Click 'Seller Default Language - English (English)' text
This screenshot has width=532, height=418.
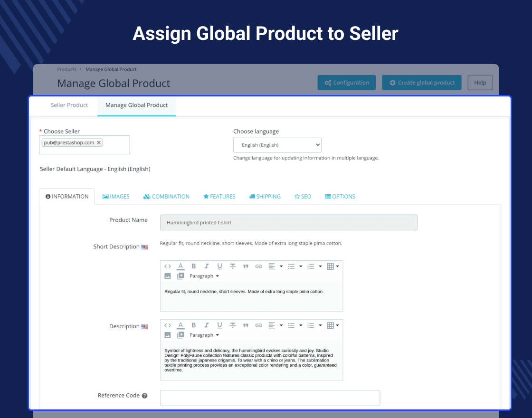(x=95, y=169)
